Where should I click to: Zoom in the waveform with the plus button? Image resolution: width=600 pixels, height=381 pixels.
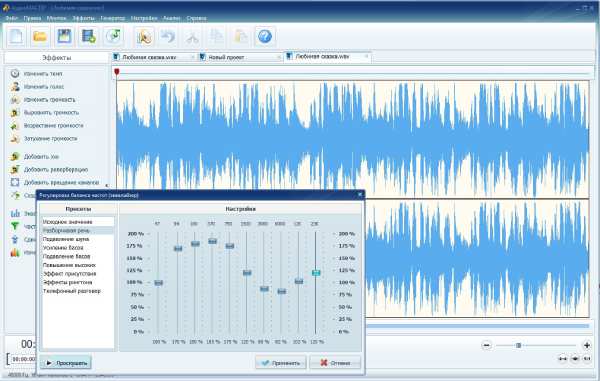[x=587, y=345]
